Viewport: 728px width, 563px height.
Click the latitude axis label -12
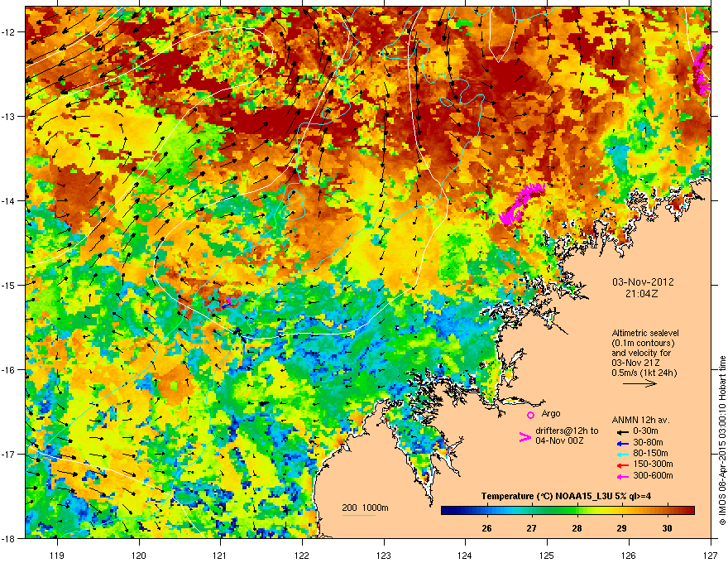click(9, 32)
